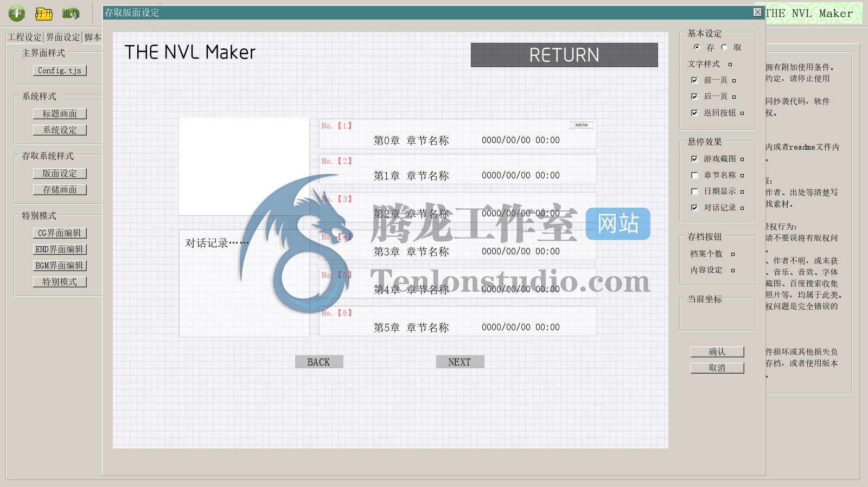The image size is (868, 487).
Task: Click the 新建 (new project) toolbar icon
Action: (x=17, y=13)
